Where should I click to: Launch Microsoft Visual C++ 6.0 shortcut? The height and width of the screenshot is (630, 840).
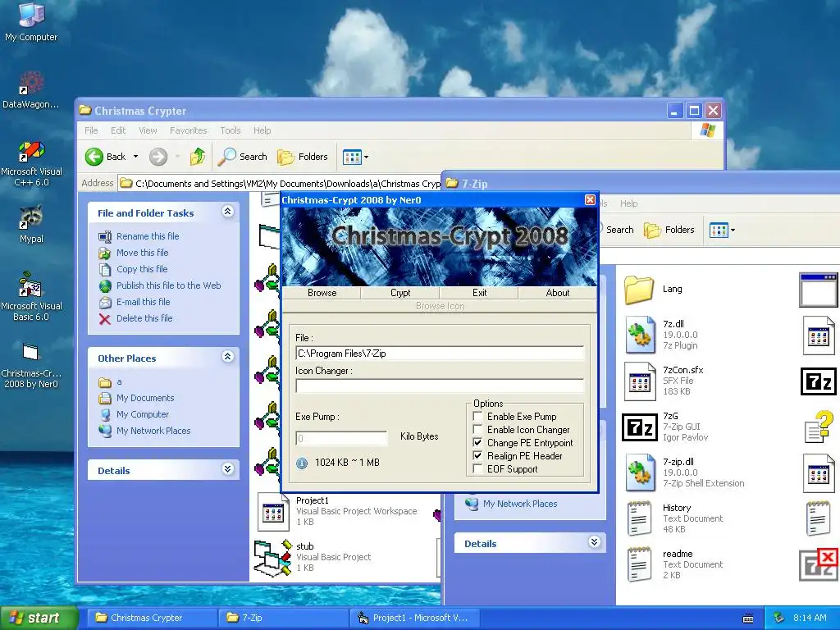31,163
